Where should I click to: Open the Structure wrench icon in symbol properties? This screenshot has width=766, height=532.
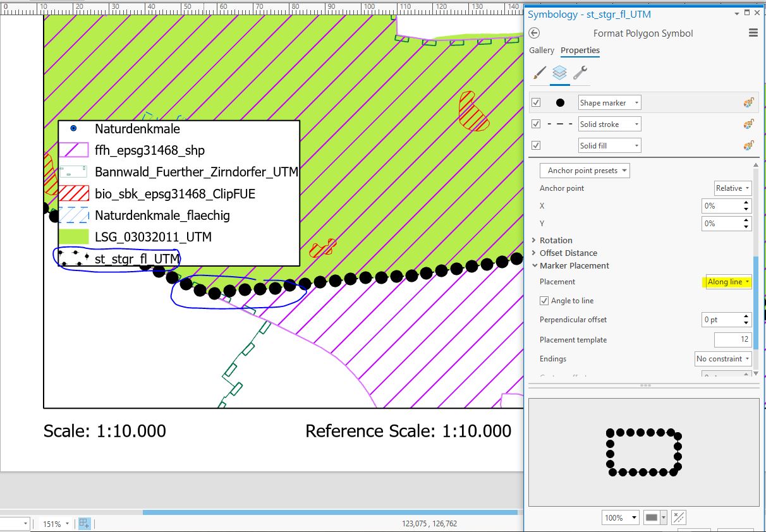click(580, 73)
